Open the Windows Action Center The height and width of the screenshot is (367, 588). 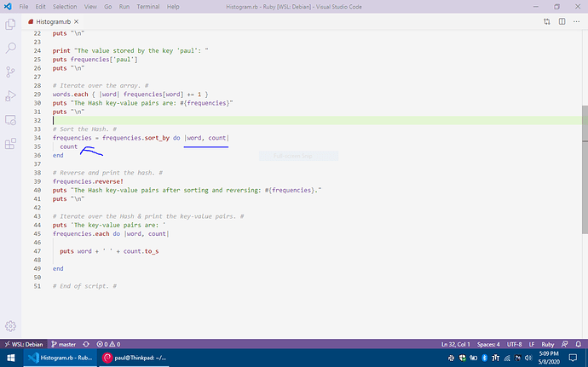[x=573, y=358]
